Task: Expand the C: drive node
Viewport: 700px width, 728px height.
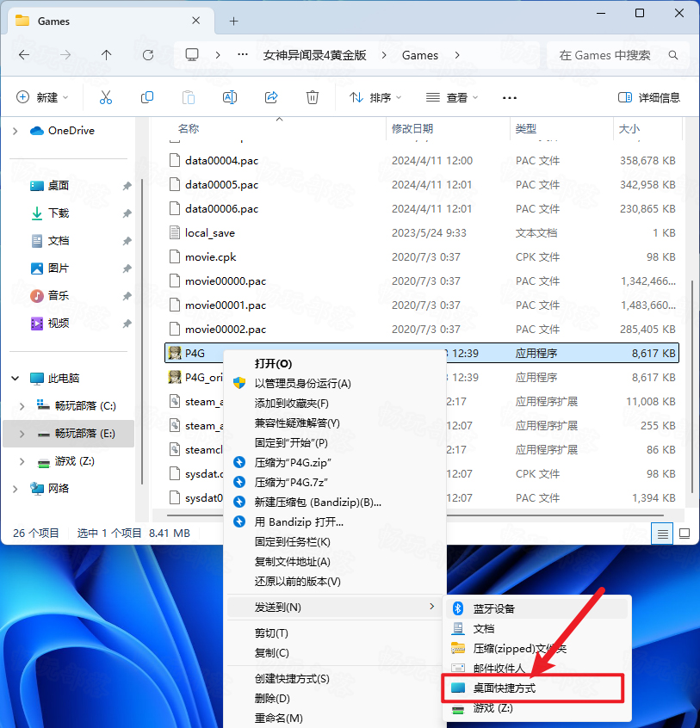Action: click(x=22, y=406)
